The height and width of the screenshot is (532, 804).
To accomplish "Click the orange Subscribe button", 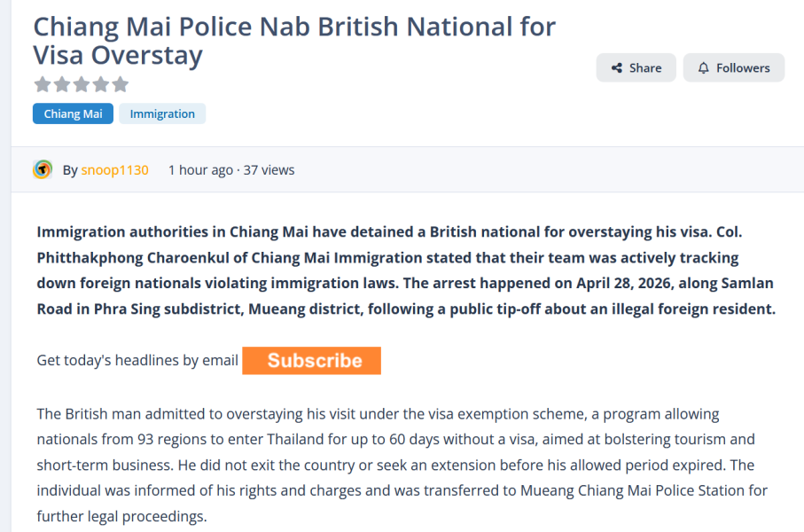I will click(312, 361).
